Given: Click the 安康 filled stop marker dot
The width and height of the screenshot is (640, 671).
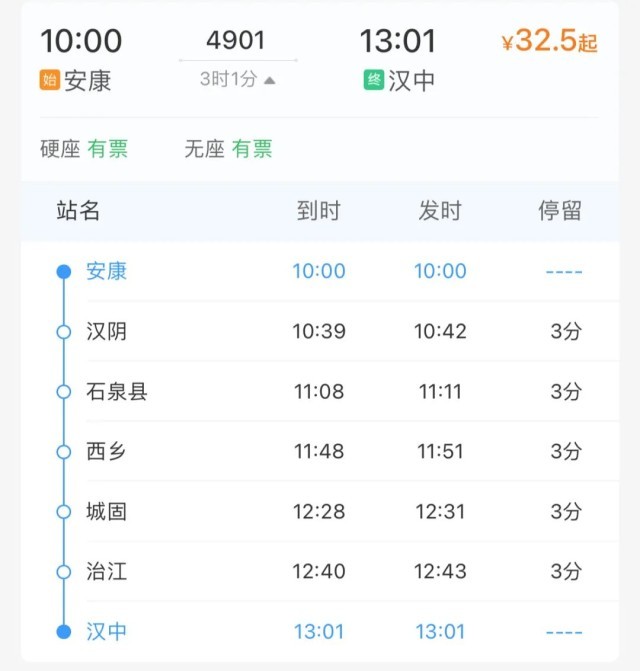Looking at the screenshot, I should [64, 272].
